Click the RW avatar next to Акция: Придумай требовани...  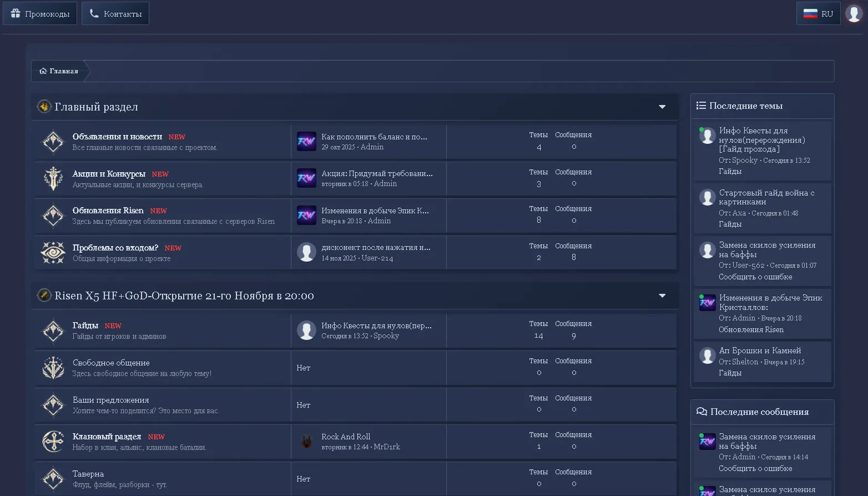click(306, 178)
